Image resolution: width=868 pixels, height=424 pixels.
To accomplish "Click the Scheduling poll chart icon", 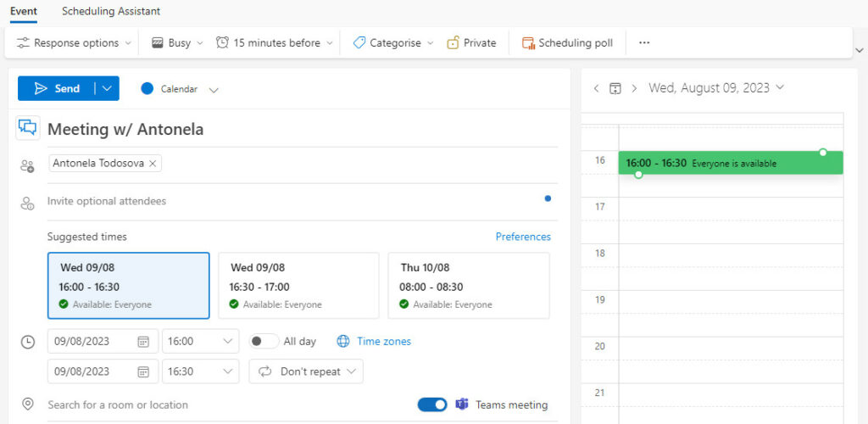I will pos(529,43).
